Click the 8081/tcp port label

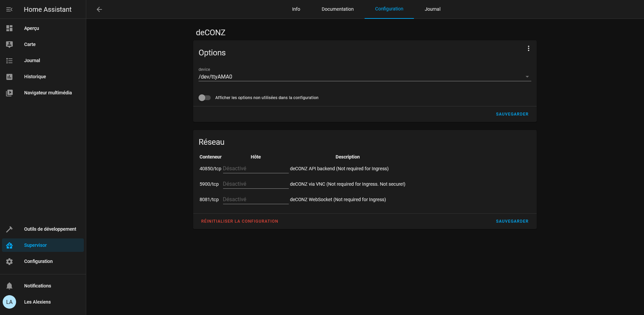pyautogui.click(x=209, y=199)
